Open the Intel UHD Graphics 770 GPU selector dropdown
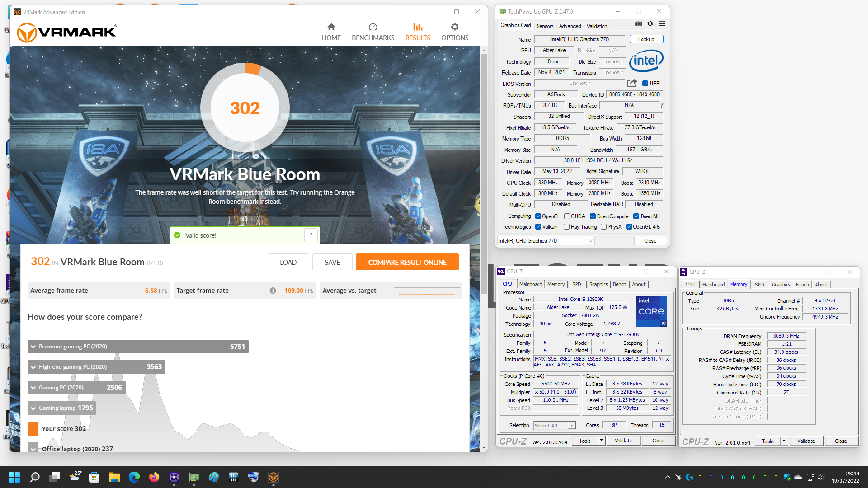Viewport: 868px width, 488px height. pyautogui.click(x=546, y=241)
